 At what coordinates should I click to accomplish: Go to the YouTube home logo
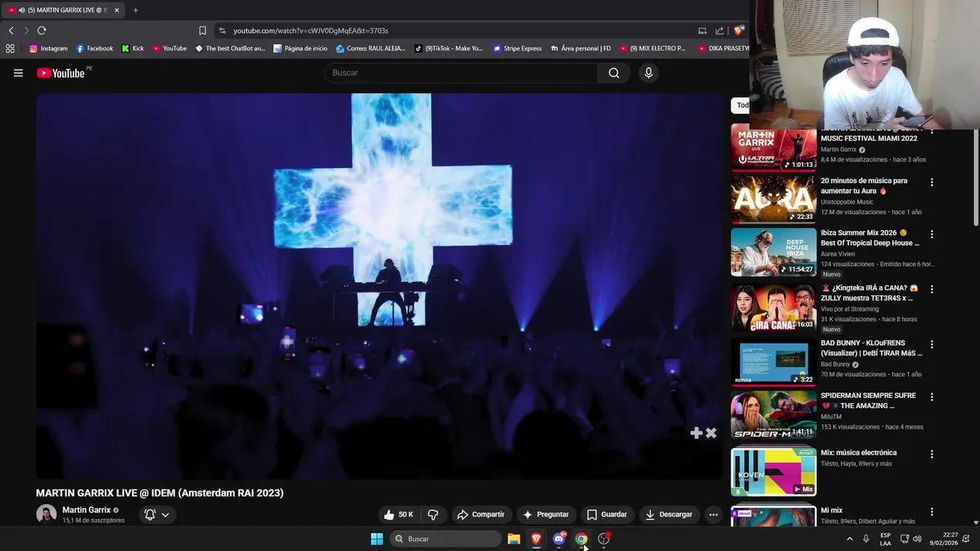click(60, 73)
